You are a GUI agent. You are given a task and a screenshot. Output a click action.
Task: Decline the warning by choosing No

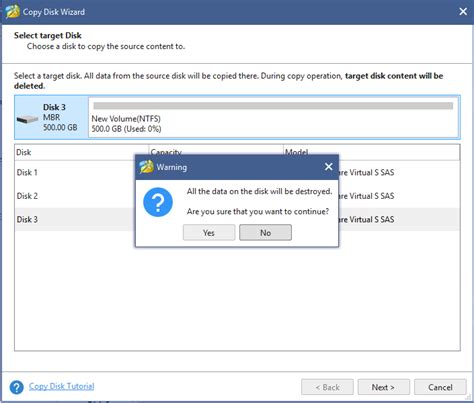265,232
